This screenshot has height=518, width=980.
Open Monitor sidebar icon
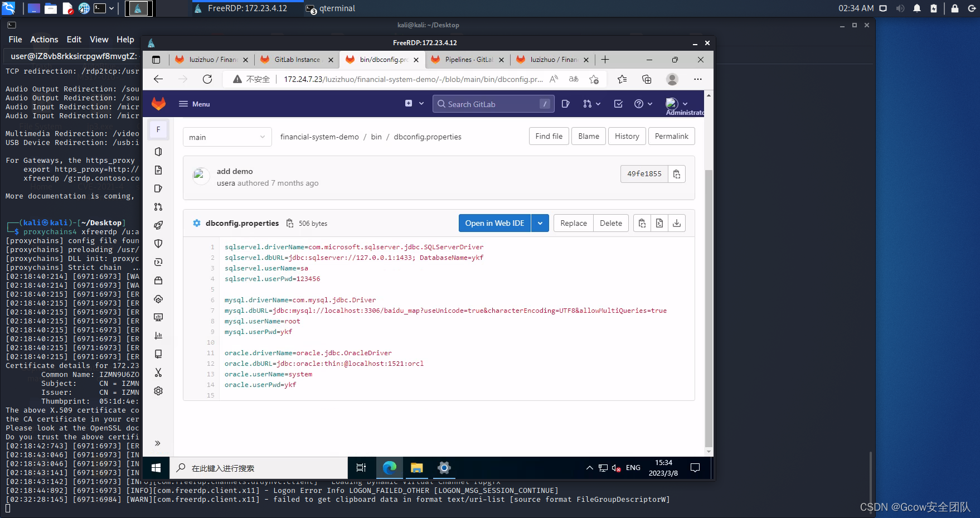coord(158,317)
